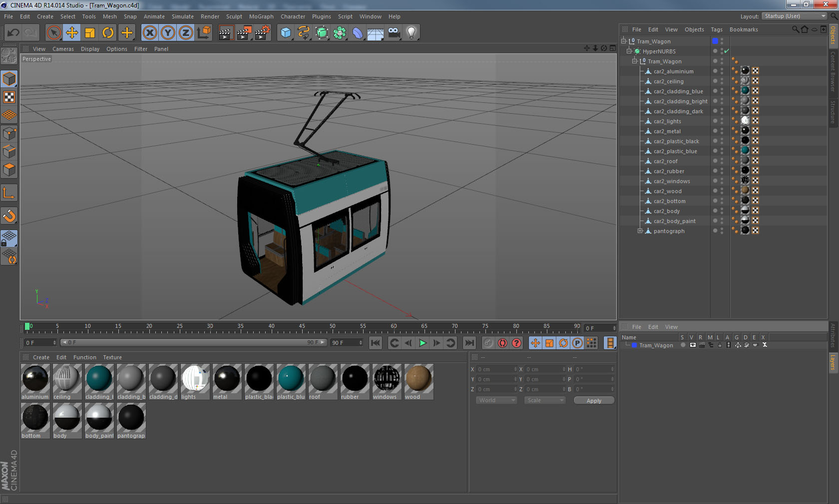Select the car2_body_paint object
The width and height of the screenshot is (839, 504).
pos(675,221)
